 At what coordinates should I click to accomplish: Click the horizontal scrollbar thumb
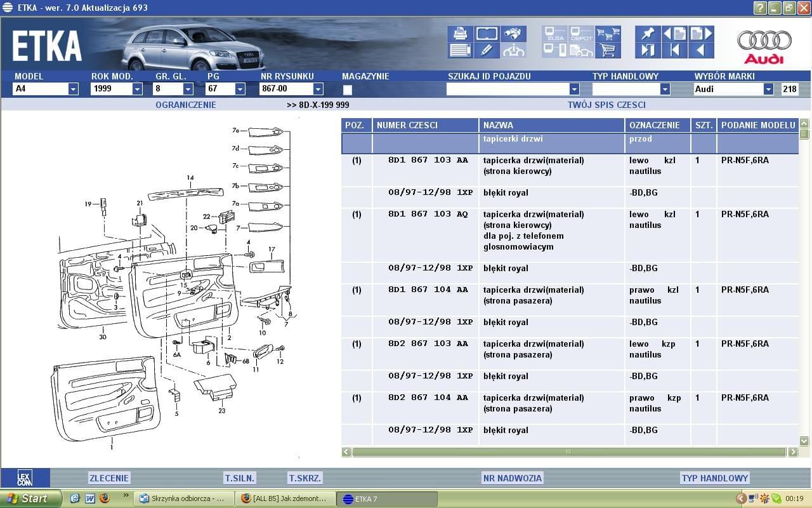(569, 452)
